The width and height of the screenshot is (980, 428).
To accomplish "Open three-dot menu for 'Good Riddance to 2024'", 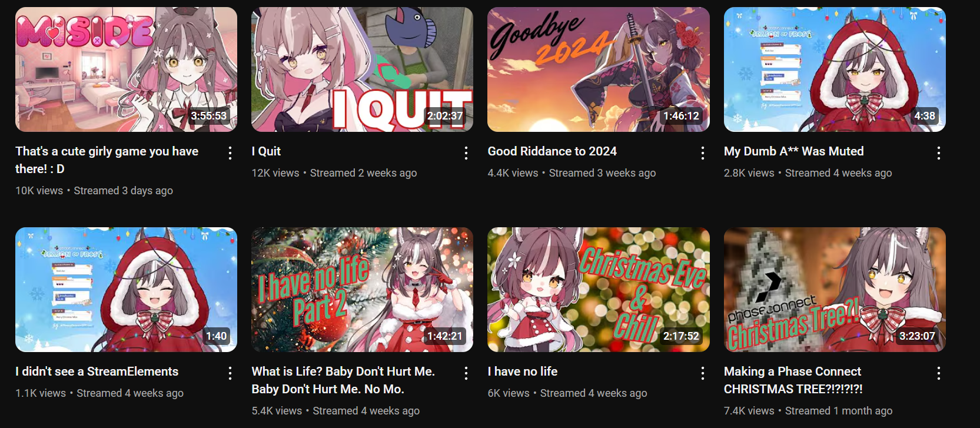I will (x=703, y=153).
